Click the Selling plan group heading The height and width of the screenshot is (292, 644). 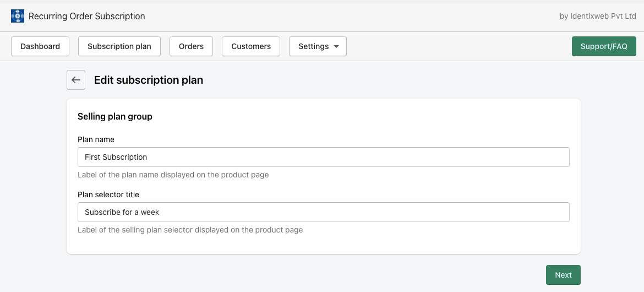pyautogui.click(x=115, y=117)
